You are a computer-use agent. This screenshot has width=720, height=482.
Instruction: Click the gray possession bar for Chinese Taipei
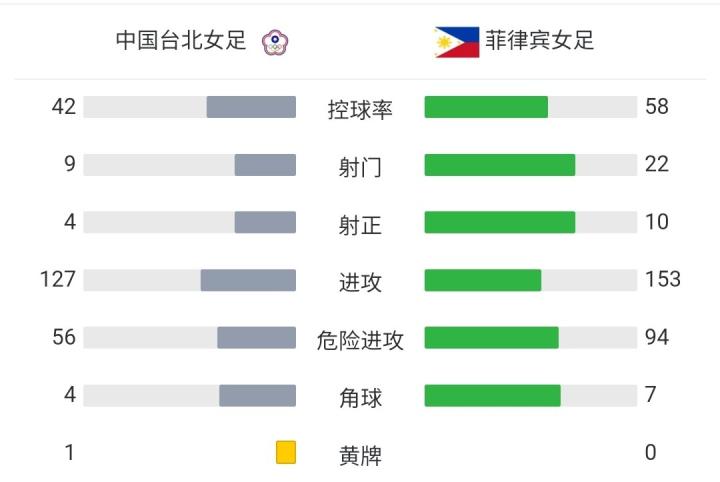coord(251,107)
